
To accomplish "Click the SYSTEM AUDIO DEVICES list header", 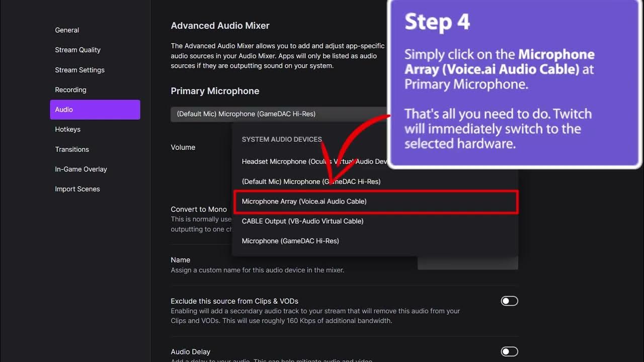I will click(x=282, y=139).
